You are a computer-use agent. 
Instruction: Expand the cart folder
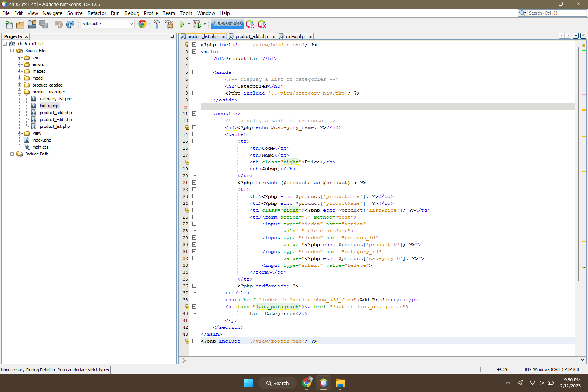(x=20, y=57)
